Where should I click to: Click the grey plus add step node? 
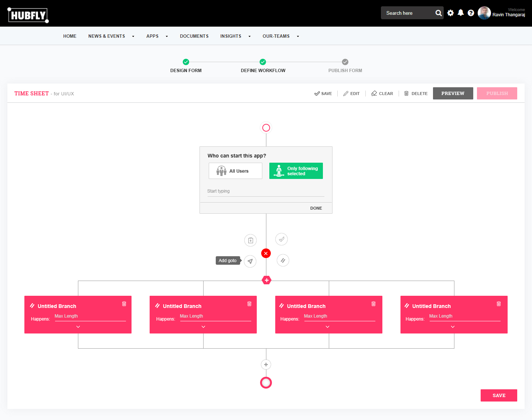tap(266, 365)
